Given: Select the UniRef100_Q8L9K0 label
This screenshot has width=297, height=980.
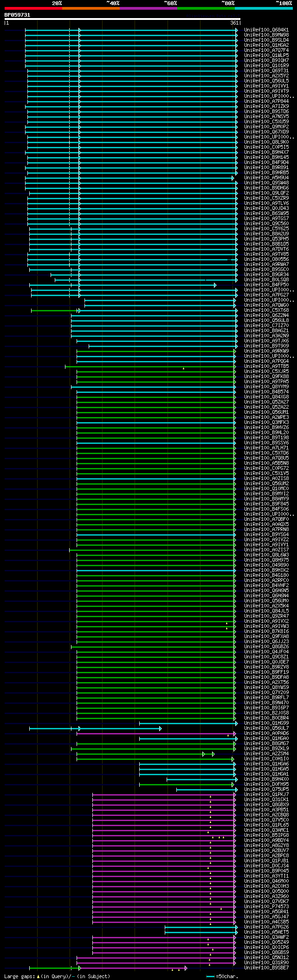Looking at the screenshot, I should point(266,142).
